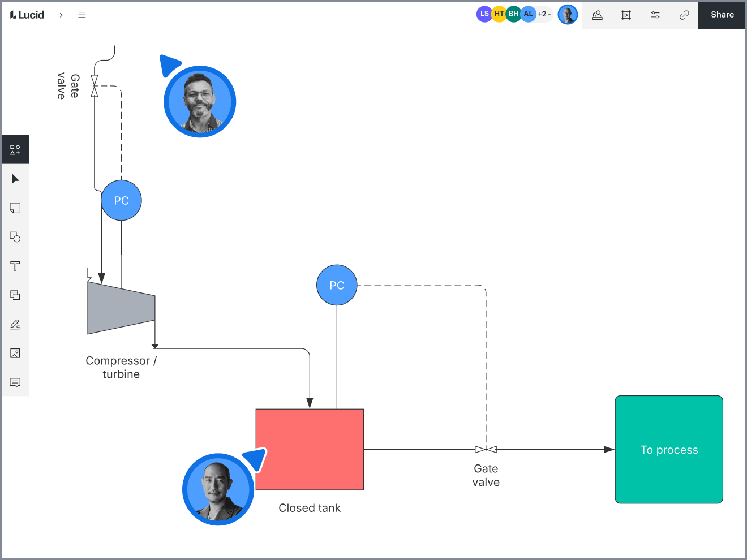The image size is (747, 560).
Task: Select the Closed tank label
Action: click(310, 508)
